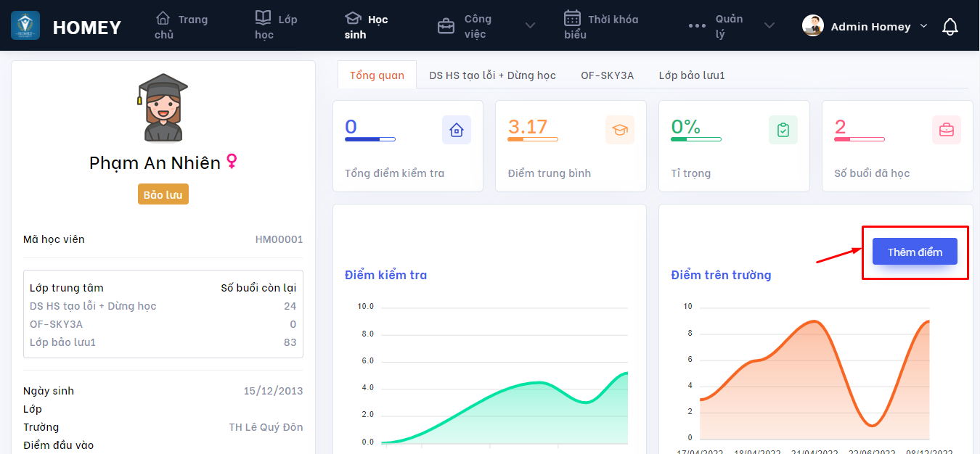Click graduation cap icon in Điểm trung bình card
The height and width of the screenshot is (454, 980).
619,130
